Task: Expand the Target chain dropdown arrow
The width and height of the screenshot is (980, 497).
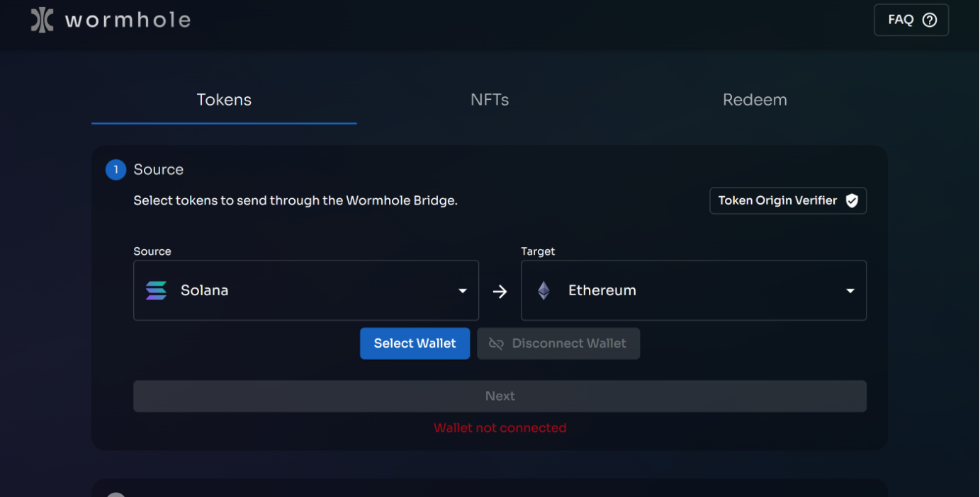Action: click(x=850, y=291)
